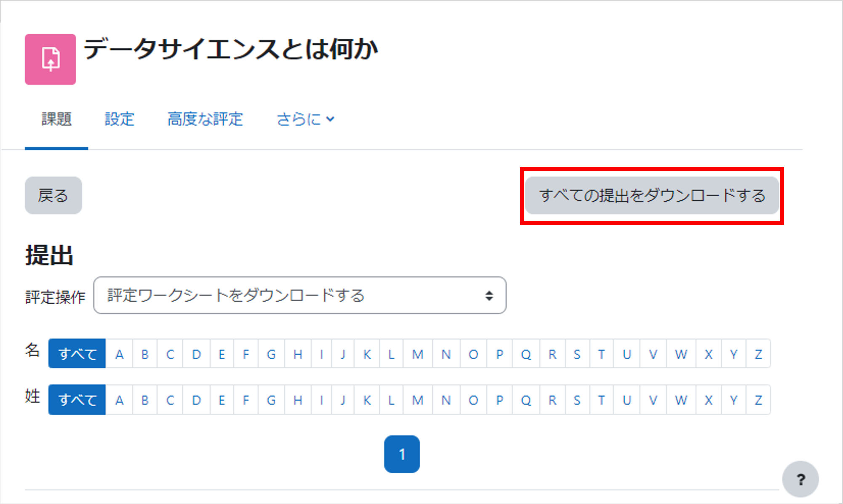843x504 pixels.
Task: Filter 姓 by letter U
Action: 627,399
